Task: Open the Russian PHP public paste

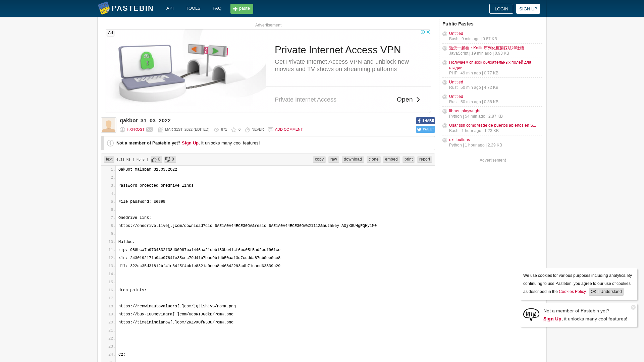Action: pyautogui.click(x=490, y=65)
